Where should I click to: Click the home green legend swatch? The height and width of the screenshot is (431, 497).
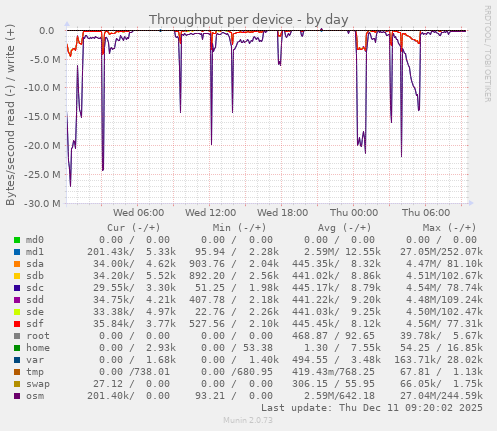(17, 348)
